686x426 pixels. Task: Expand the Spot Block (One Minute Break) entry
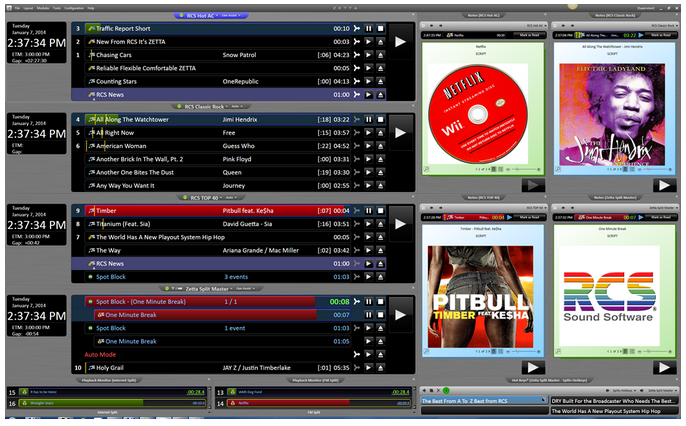coord(90,301)
